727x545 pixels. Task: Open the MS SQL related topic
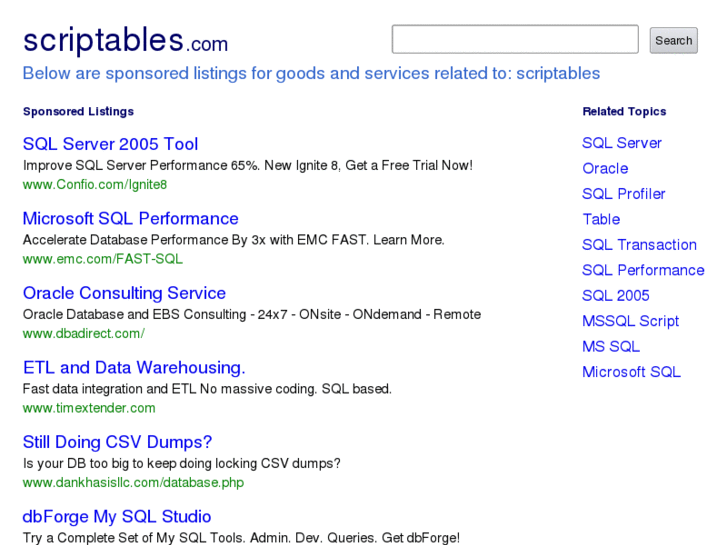point(611,347)
